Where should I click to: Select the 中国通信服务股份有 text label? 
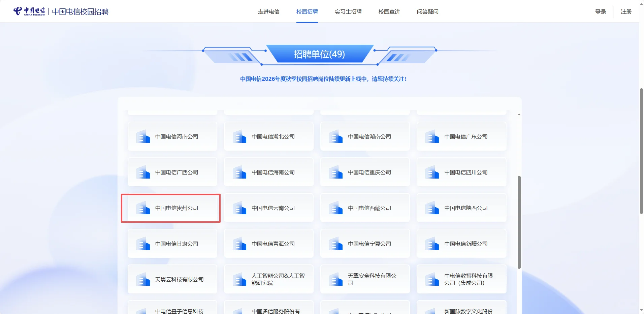[276, 311]
